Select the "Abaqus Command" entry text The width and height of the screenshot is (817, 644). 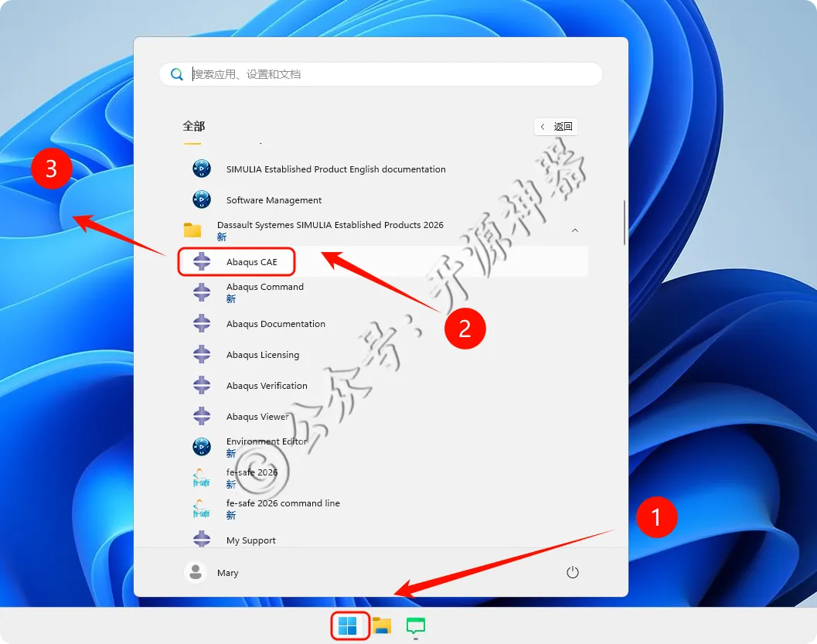[264, 287]
